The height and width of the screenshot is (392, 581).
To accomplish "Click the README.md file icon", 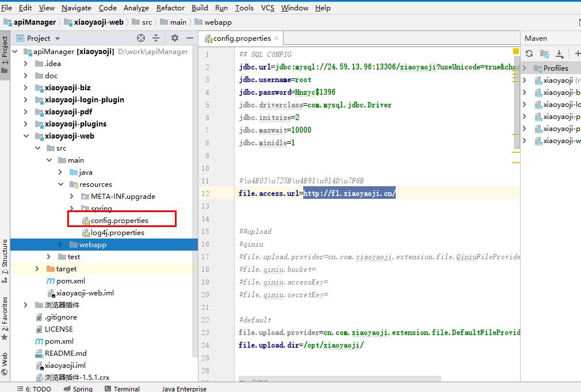I will pyautogui.click(x=39, y=353).
